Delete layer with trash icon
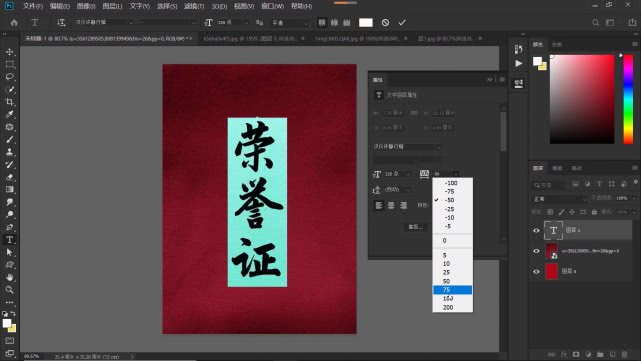 point(624,354)
